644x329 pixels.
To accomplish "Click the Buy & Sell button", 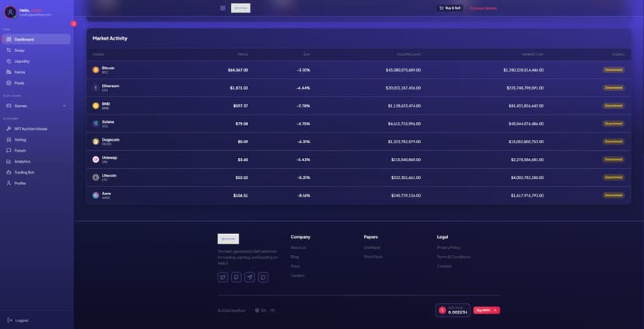I will [x=450, y=8].
